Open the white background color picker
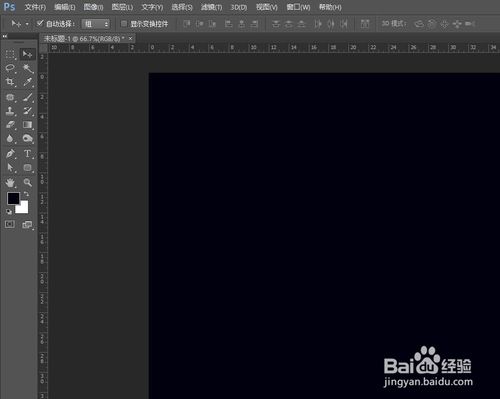The image size is (500, 399). pos(24,208)
